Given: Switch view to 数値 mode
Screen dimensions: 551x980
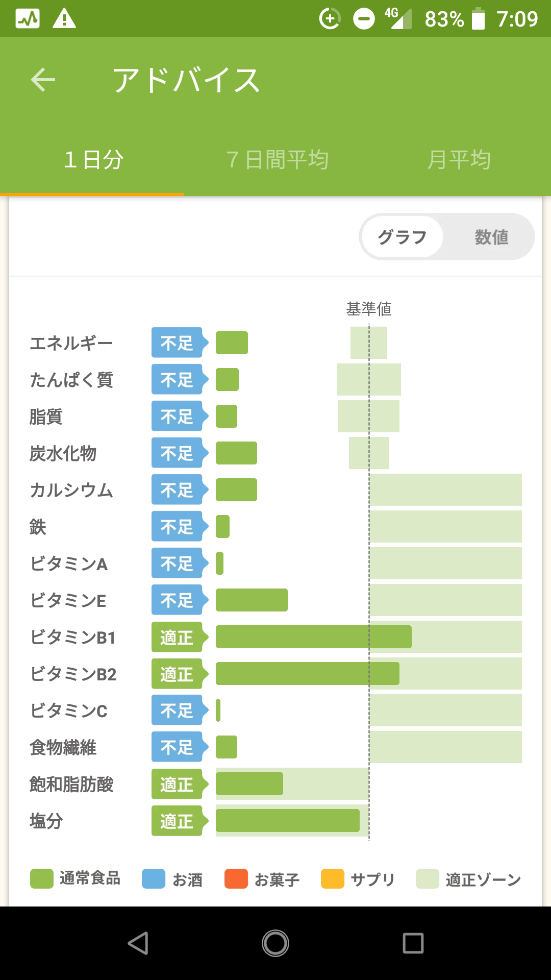Looking at the screenshot, I should point(491,237).
